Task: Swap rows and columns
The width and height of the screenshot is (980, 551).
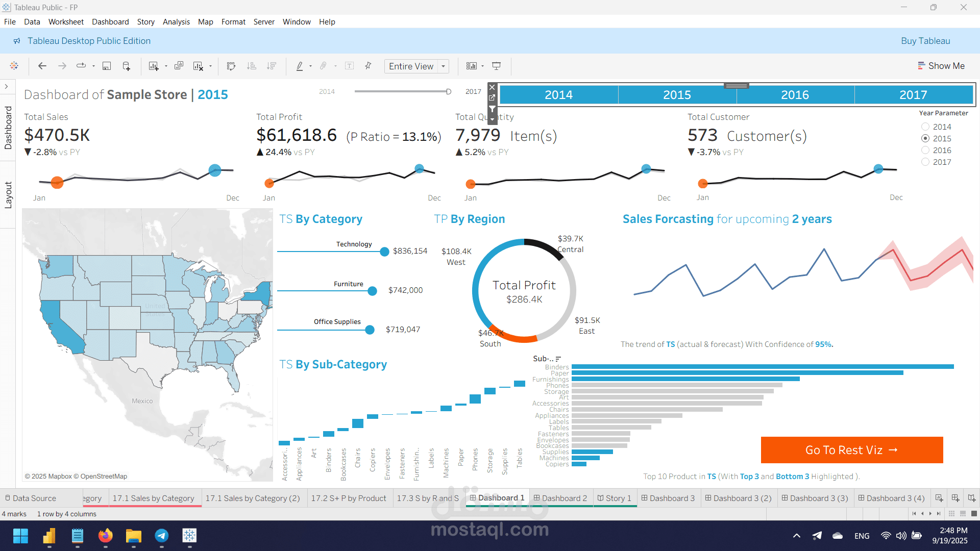Action: 231,66
